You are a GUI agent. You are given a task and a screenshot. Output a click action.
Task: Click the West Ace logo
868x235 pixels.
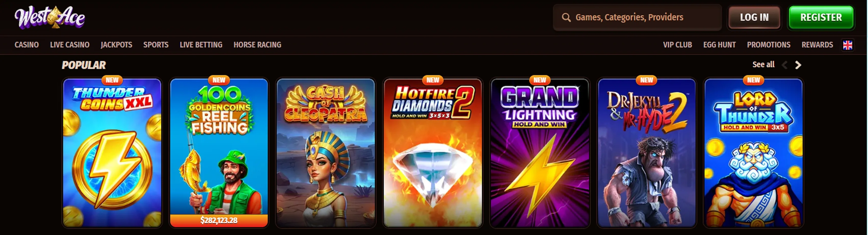click(49, 18)
